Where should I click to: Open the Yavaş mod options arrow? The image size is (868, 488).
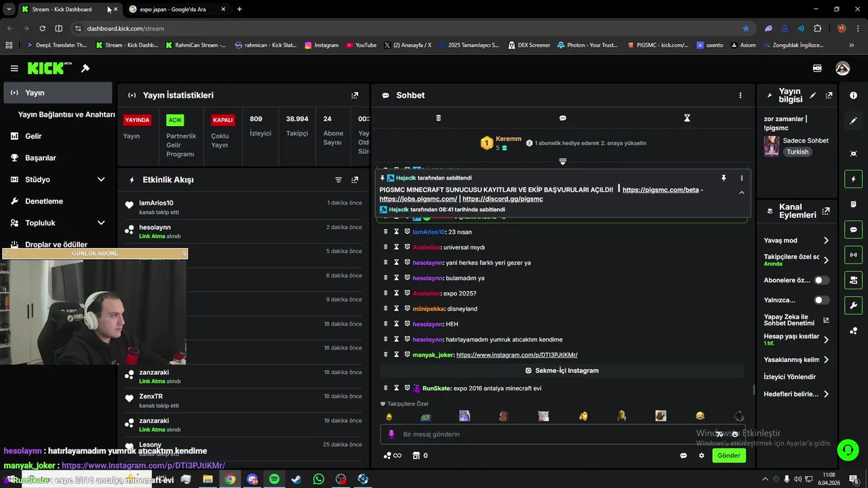coord(826,241)
